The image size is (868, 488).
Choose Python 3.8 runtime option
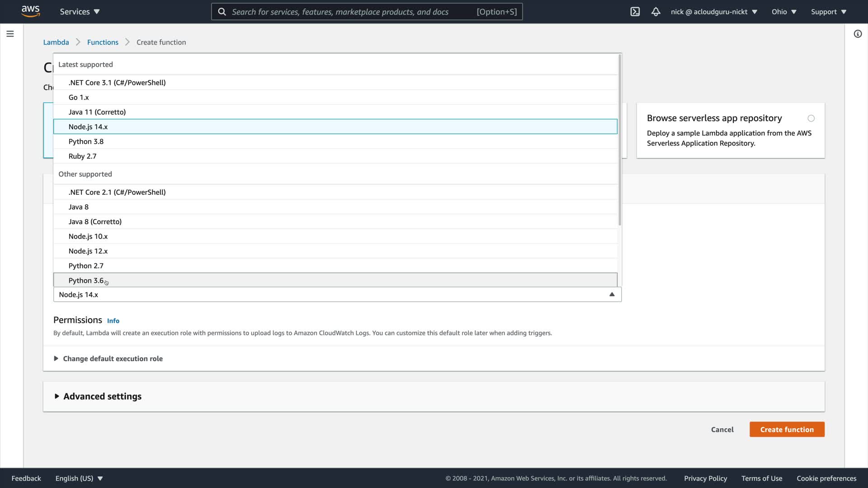(x=86, y=141)
